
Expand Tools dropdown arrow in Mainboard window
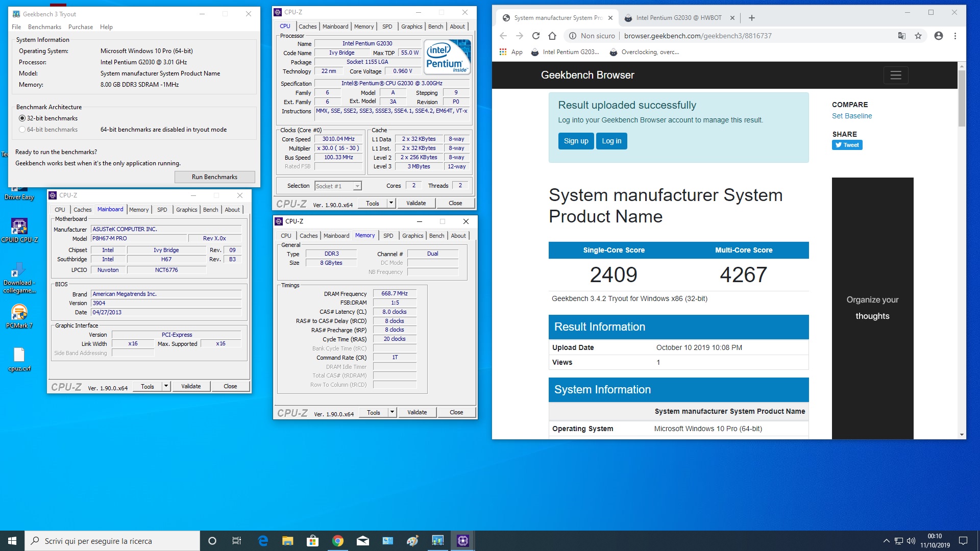pos(166,386)
